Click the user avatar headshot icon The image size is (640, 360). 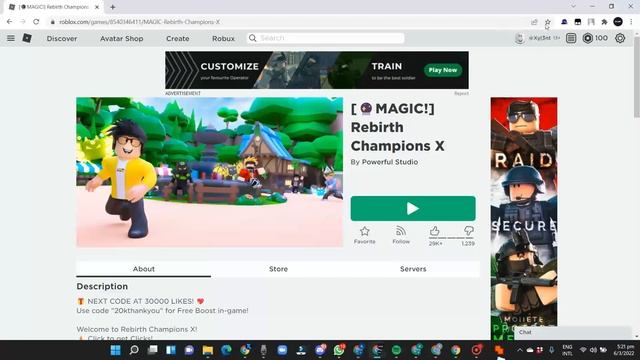pos(520,38)
